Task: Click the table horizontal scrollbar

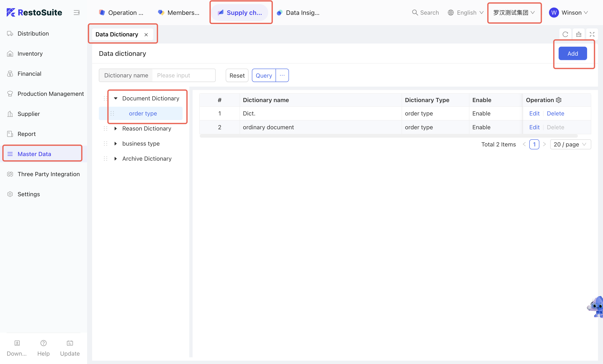Action: 388,136
